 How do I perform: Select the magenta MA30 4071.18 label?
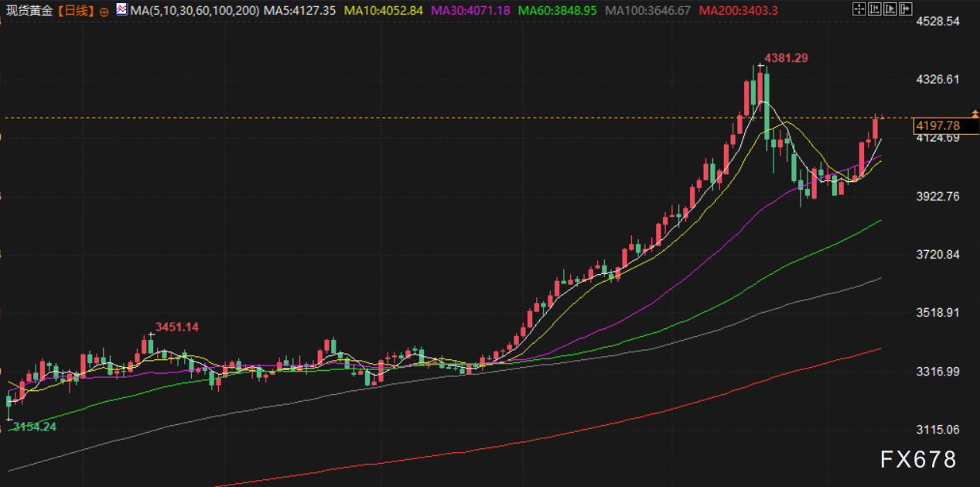pyautogui.click(x=470, y=11)
